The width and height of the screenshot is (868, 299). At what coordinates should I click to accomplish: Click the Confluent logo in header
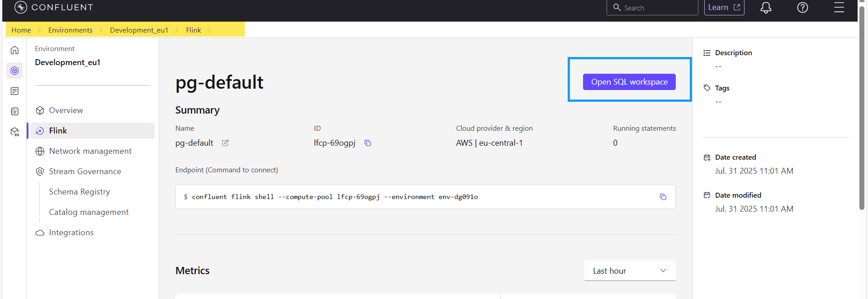[x=53, y=7]
